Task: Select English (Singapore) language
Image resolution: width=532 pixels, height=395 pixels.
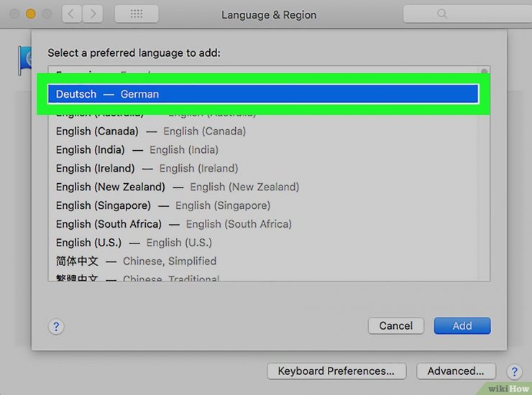Action: pos(263,205)
